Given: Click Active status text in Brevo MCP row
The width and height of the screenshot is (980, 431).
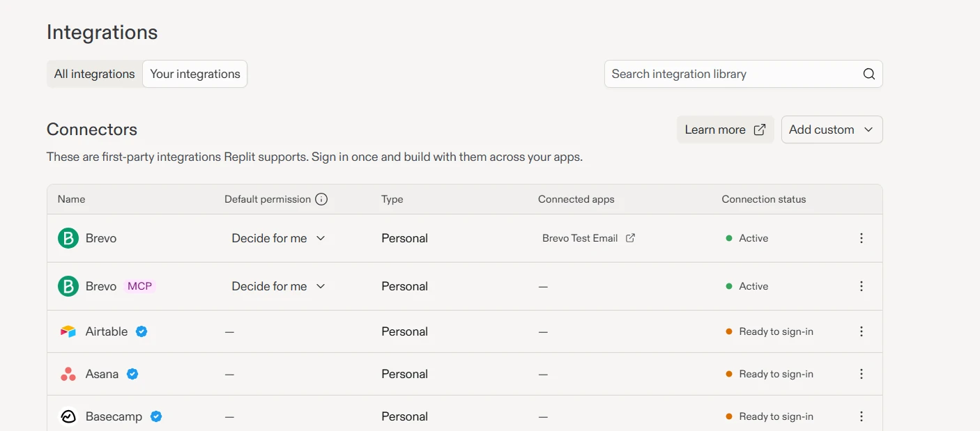Looking at the screenshot, I should tap(753, 286).
